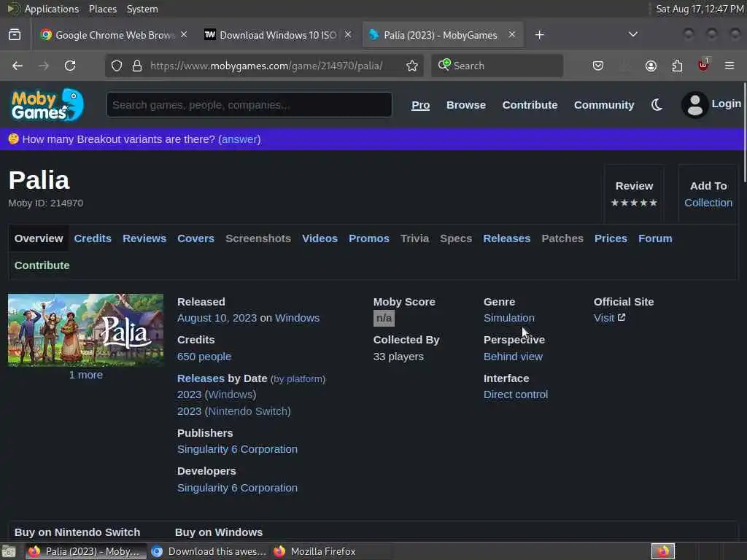
Task: Close the Palia (2023) - MobyGames tab
Action: pyautogui.click(x=511, y=35)
